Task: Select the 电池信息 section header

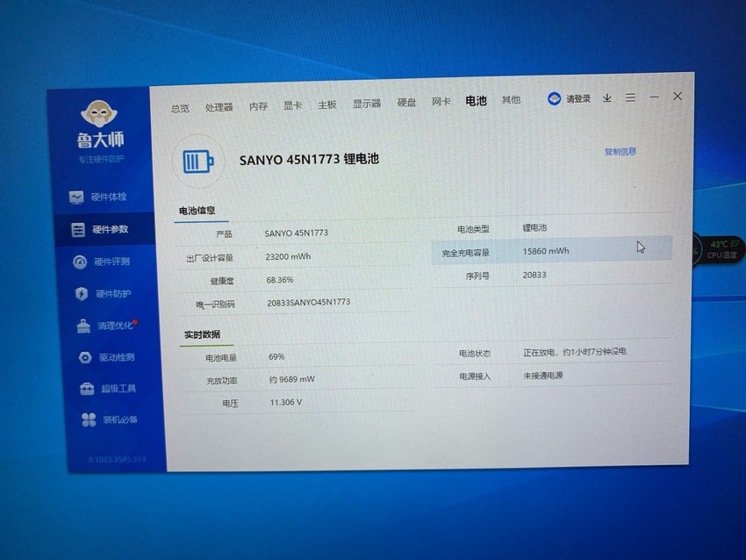Action: (x=197, y=211)
